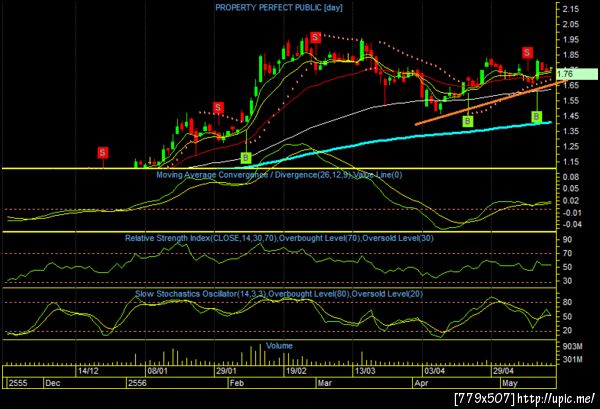Select the 29/01 date on the time axis

(x=226, y=371)
